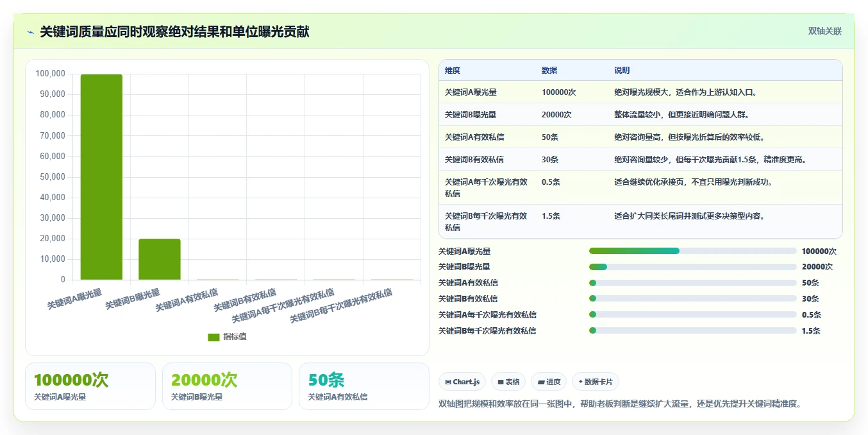
Task: Click x-axis label 关键词B每千次曝光有效私信
Action: point(341,306)
